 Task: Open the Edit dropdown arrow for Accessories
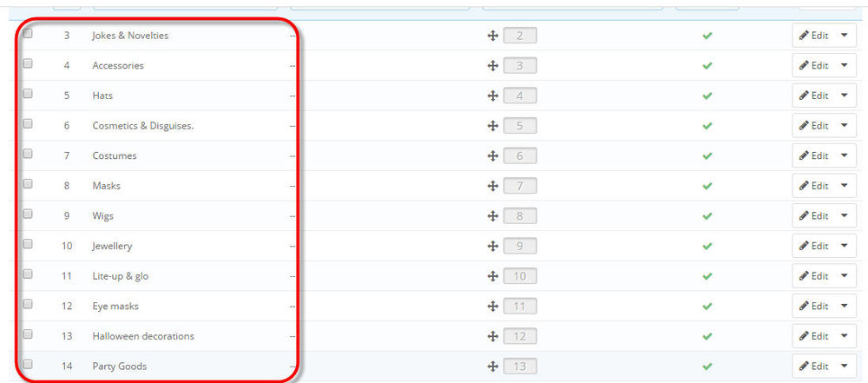tap(845, 65)
